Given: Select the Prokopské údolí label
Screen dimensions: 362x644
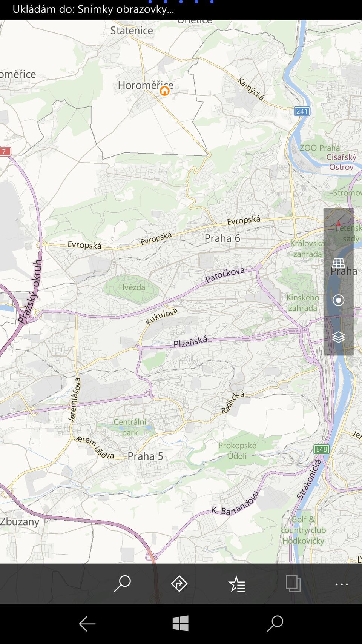Looking at the screenshot, I should [x=237, y=450].
